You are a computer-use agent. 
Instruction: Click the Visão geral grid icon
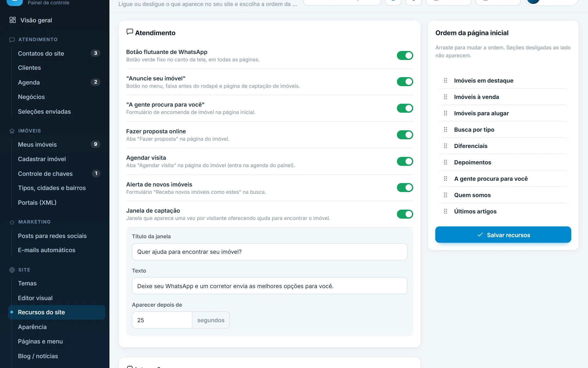coord(13,20)
